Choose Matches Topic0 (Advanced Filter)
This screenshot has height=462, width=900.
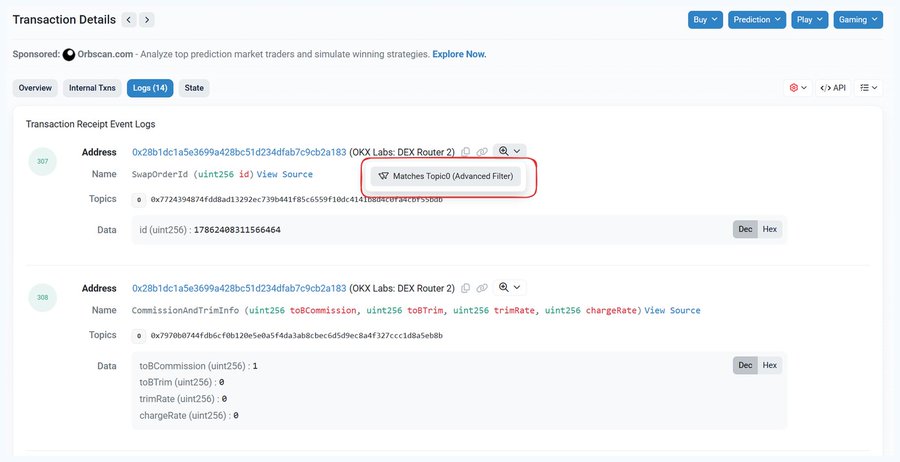pos(445,176)
